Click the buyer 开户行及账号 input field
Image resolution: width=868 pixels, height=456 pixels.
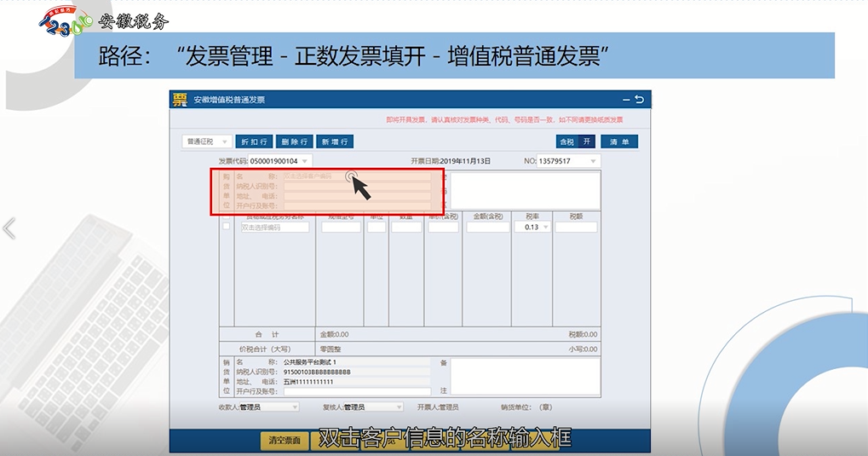(x=357, y=206)
